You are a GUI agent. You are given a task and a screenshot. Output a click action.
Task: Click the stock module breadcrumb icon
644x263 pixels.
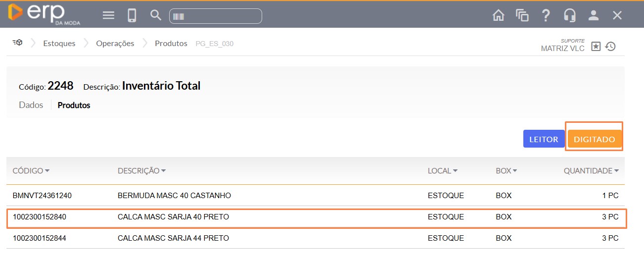18,43
